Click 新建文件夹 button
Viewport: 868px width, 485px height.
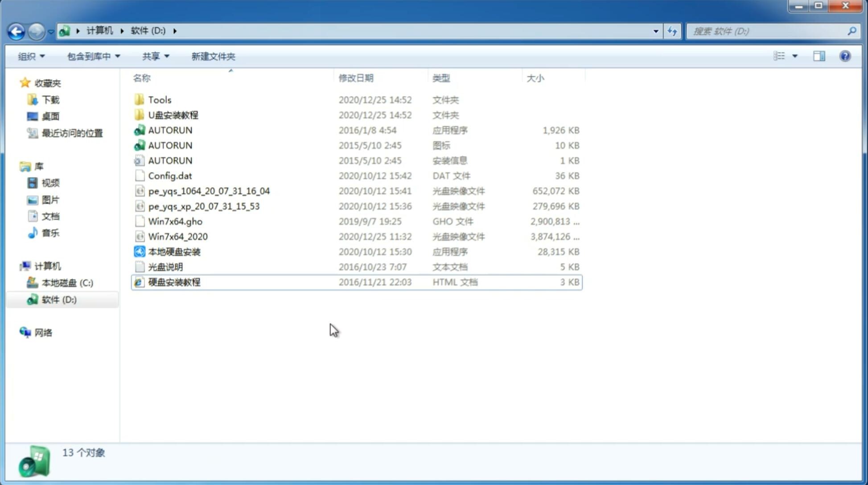[213, 56]
